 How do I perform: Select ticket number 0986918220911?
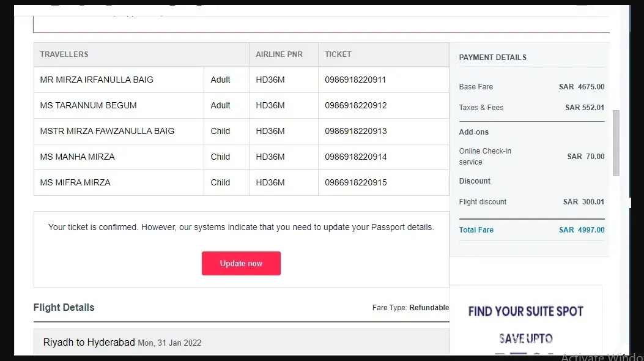(x=355, y=80)
